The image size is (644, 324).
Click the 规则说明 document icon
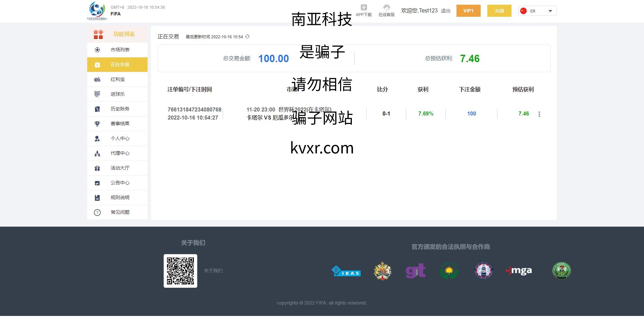coord(97,198)
